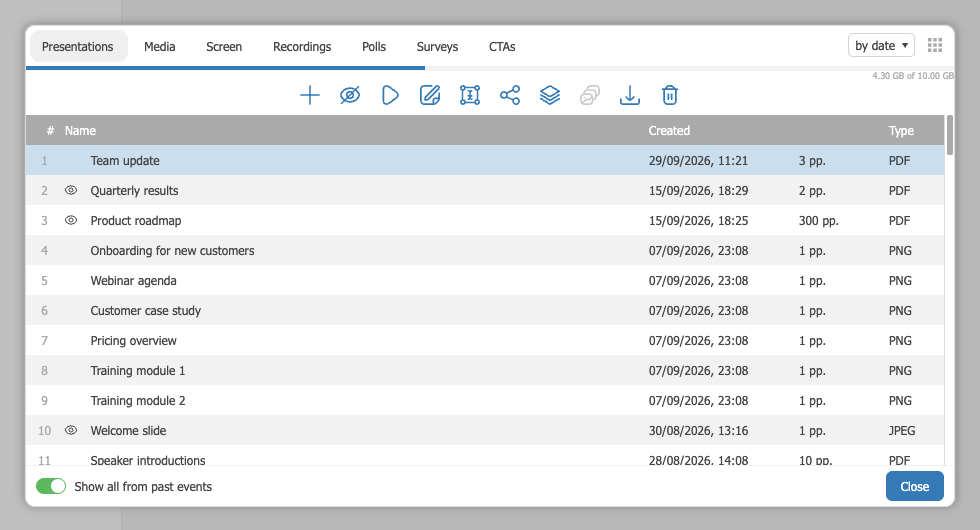Screen dimensions: 980x530
Task: Open the Polls tab
Action: 374,46
